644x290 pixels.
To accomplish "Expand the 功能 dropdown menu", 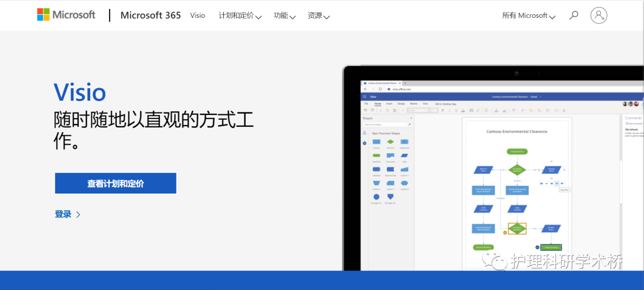I will [x=284, y=15].
